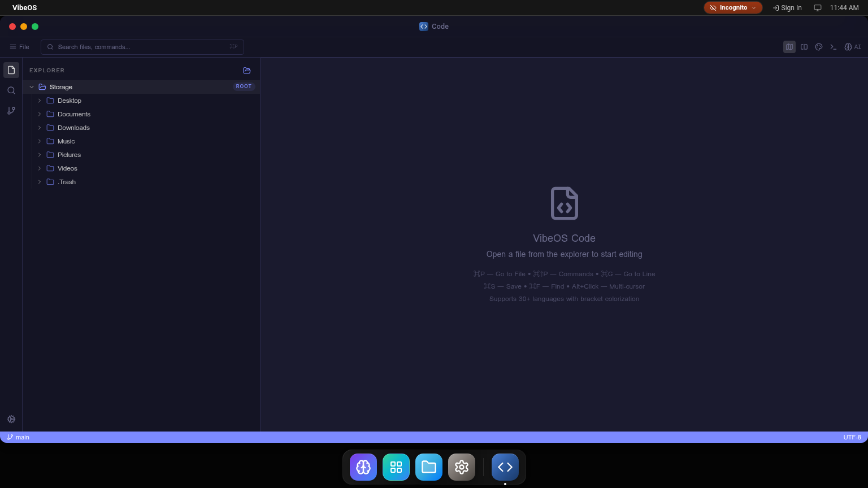Screen dimensions: 868x488
Task: Select the .Trash folder row
Action: (141, 182)
